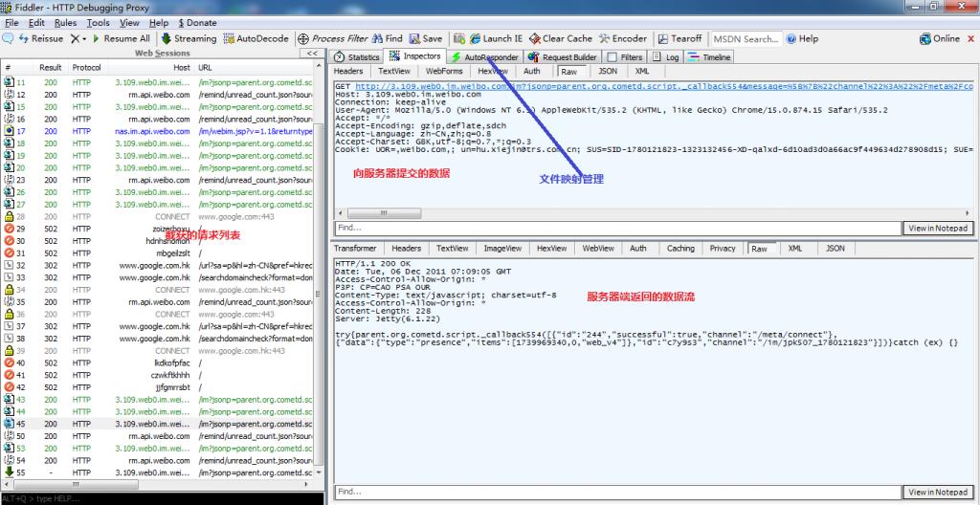Open the File menu
This screenshot has width=980, height=505.
11,23
